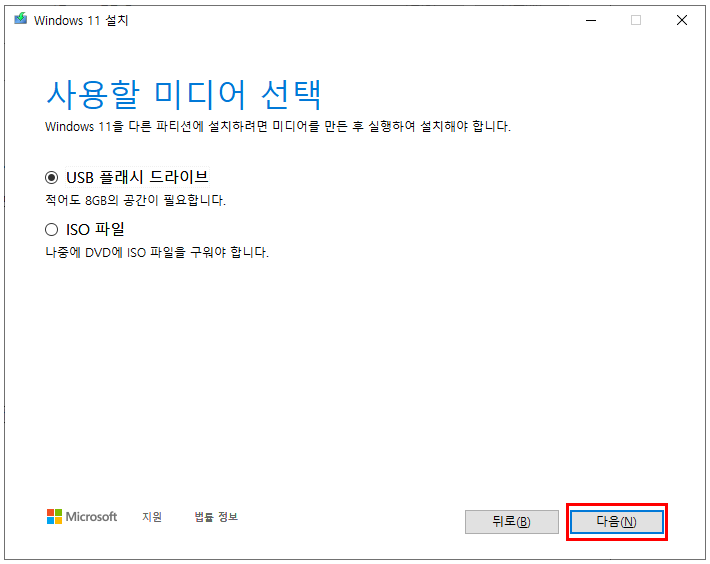This screenshot has width=710, height=564.
Task: Minimize the Windows 11 설치 window
Action: click(x=591, y=20)
